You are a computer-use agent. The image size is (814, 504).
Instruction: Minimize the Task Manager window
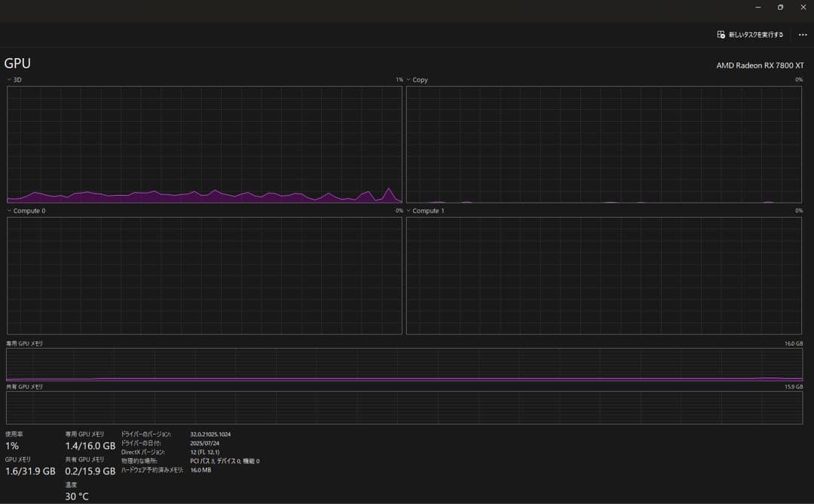tap(758, 8)
